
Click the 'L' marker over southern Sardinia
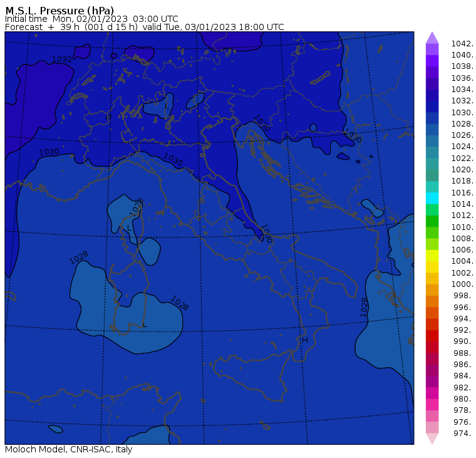click(145, 325)
